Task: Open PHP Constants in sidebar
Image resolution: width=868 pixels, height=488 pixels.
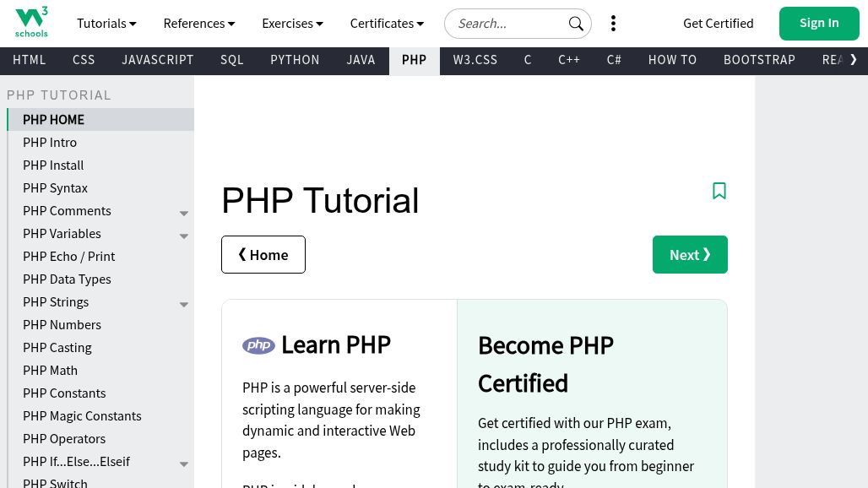Action: click(100, 393)
